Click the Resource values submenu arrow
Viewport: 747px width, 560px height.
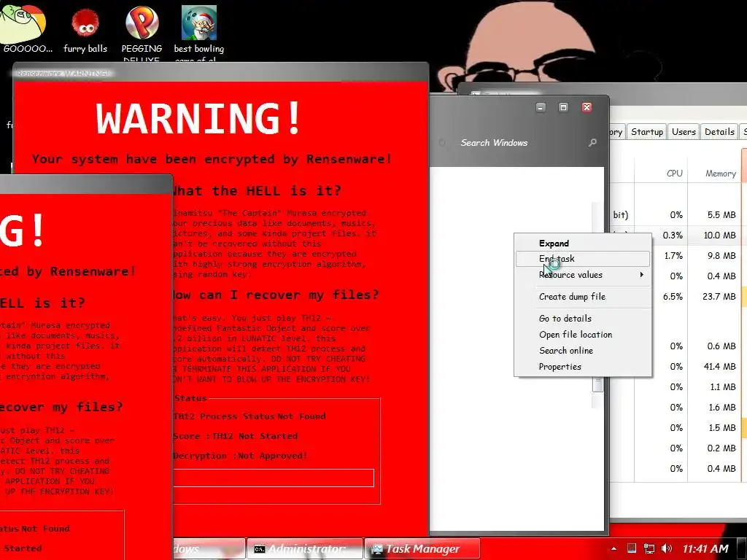click(642, 275)
